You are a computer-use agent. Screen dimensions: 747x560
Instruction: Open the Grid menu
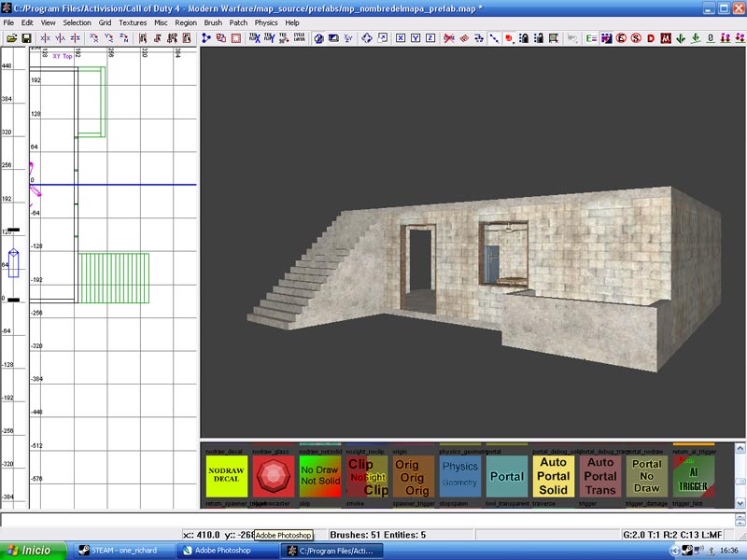pos(105,22)
